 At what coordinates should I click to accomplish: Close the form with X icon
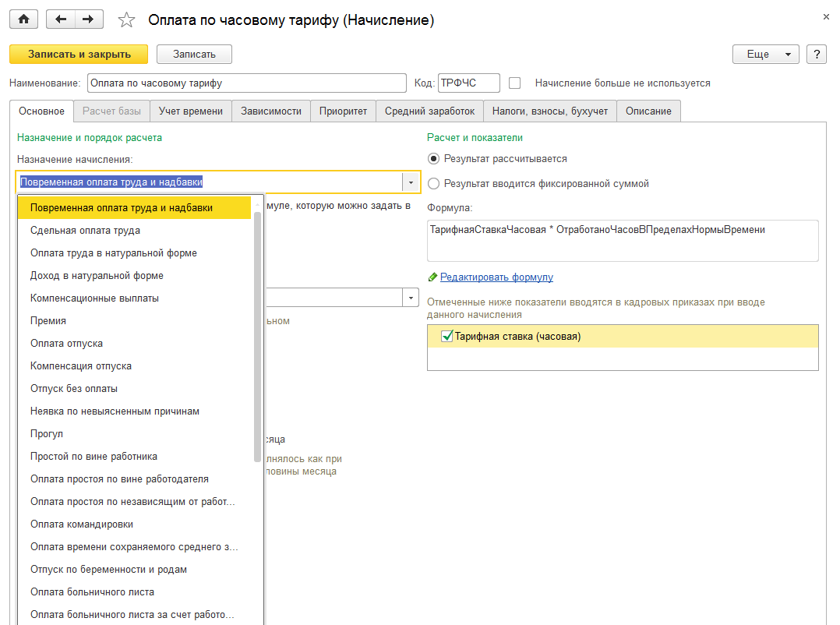tap(825, 16)
